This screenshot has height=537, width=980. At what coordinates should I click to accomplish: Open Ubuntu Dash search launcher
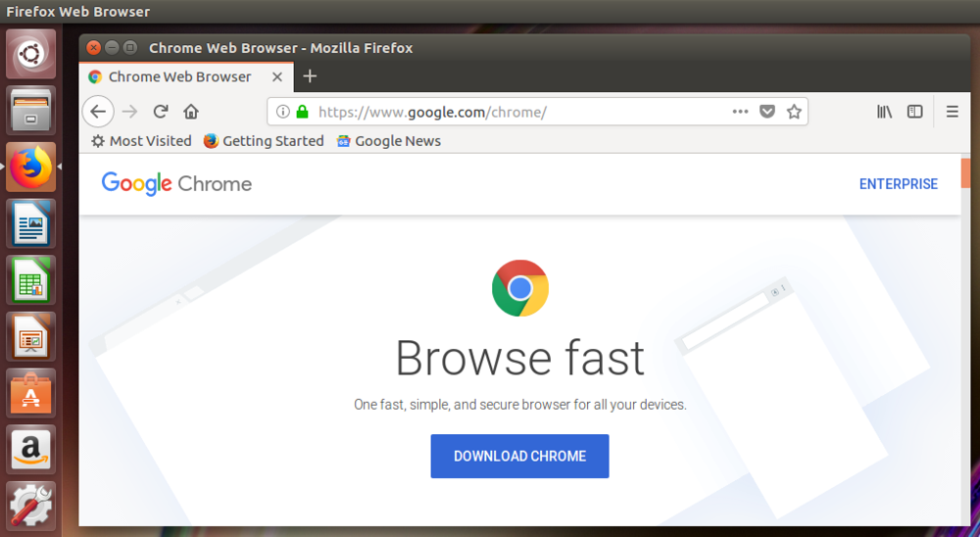[30, 54]
